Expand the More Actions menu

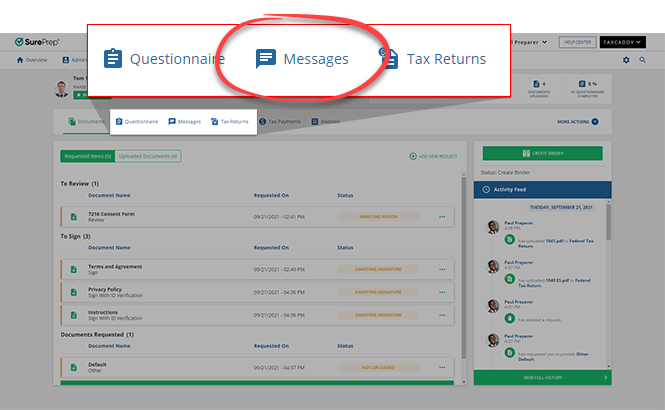578,122
